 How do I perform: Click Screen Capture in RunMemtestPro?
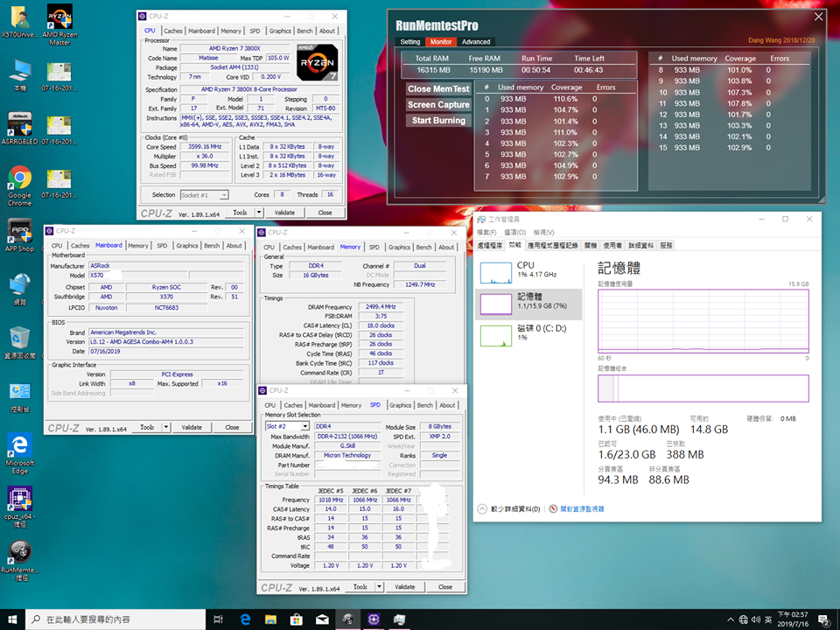pyautogui.click(x=438, y=105)
